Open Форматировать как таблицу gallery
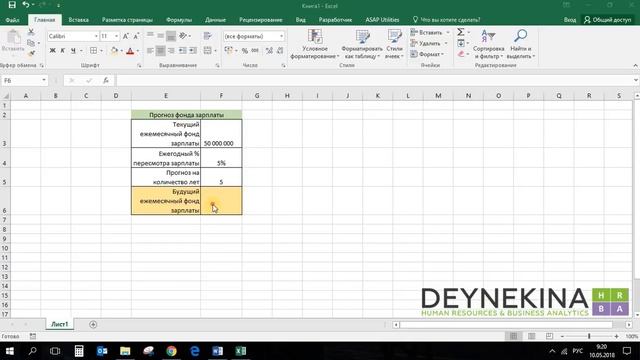This screenshot has height=360, width=640. pyautogui.click(x=362, y=44)
